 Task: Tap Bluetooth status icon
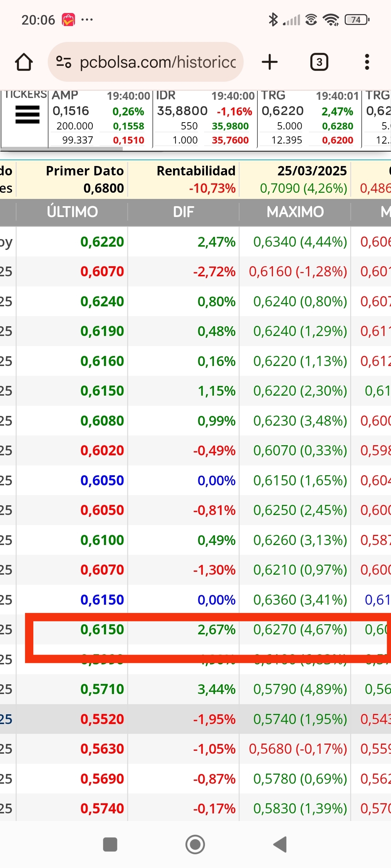click(x=273, y=20)
